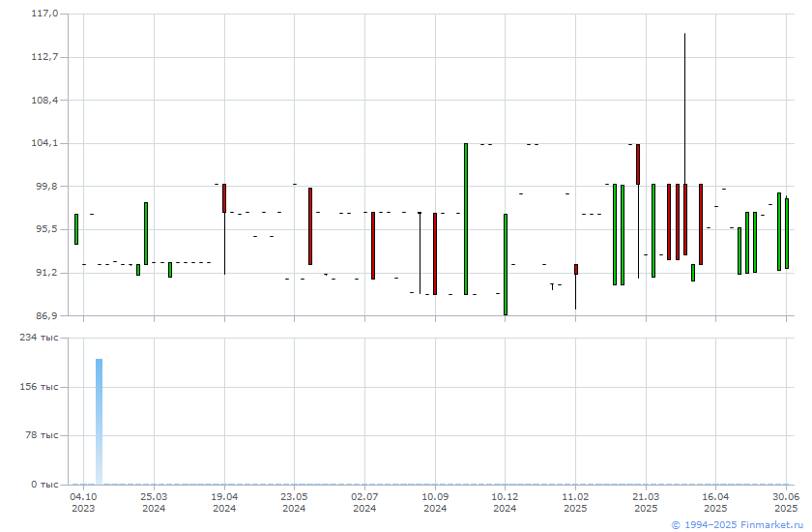The height and width of the screenshot is (532, 812).
Task: Click the price axis label 86,9
Action: point(46,315)
